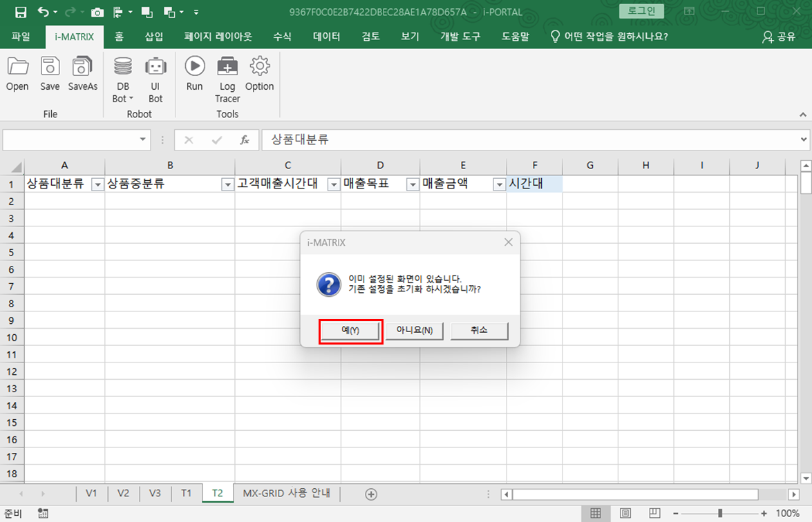Open the Log Tracer tool
The image size is (812, 522).
coord(227,67)
